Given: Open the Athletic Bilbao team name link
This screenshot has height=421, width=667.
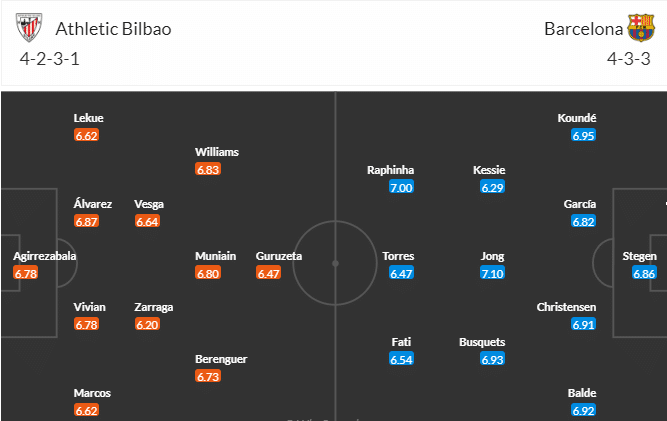Looking at the screenshot, I should 113,29.
